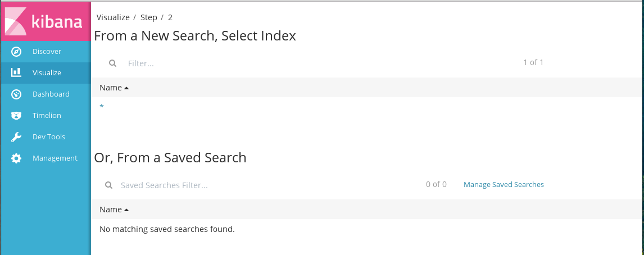Click the saved searches magnifier icon
The height and width of the screenshot is (255, 644).
pyautogui.click(x=109, y=185)
